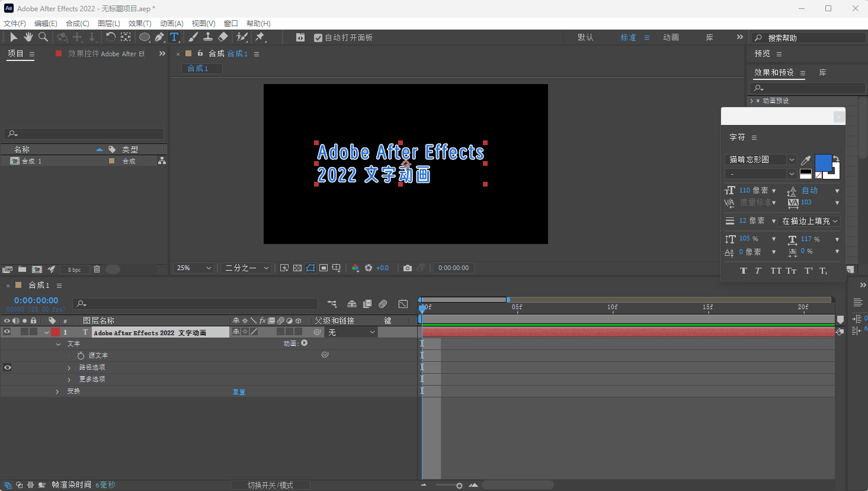The height and width of the screenshot is (491, 868).
Task: Open the composition mini-flowchart icon
Action: 332,304
